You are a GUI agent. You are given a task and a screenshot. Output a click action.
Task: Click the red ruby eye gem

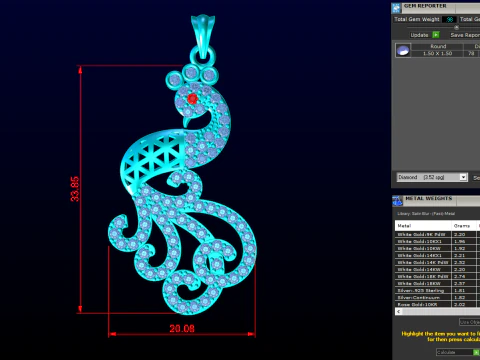(x=192, y=99)
